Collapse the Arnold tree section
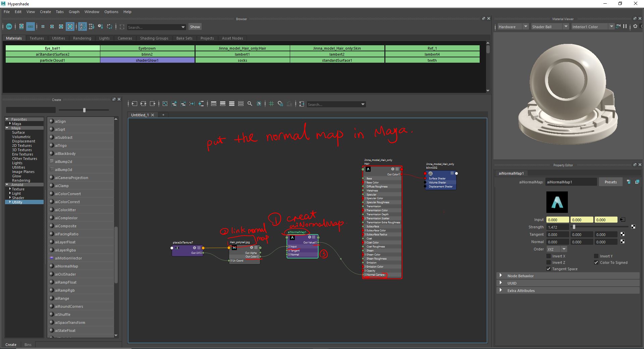Viewport: 644px width, 349px height. pyautogui.click(x=7, y=185)
